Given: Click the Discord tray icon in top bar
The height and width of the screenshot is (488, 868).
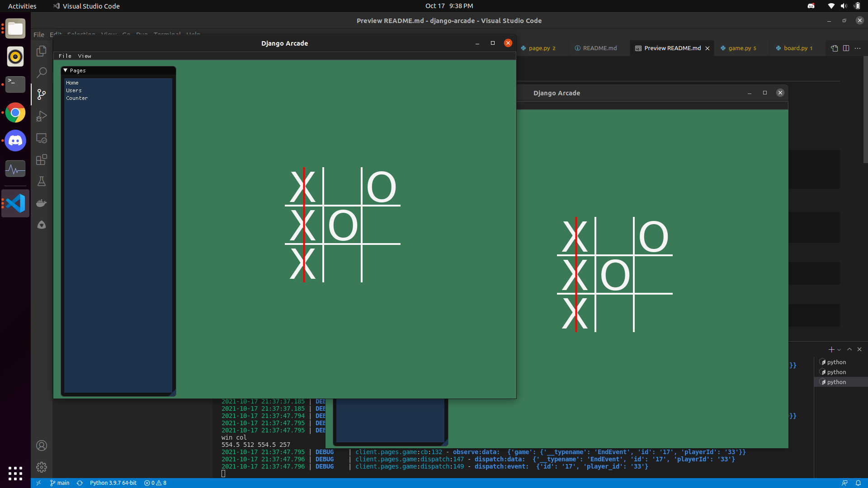Looking at the screenshot, I should (811, 6).
